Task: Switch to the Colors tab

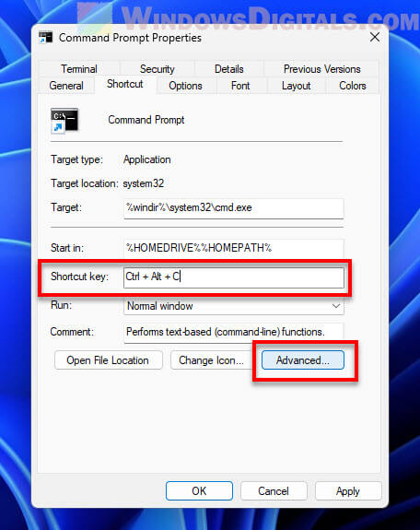Action: point(353,86)
